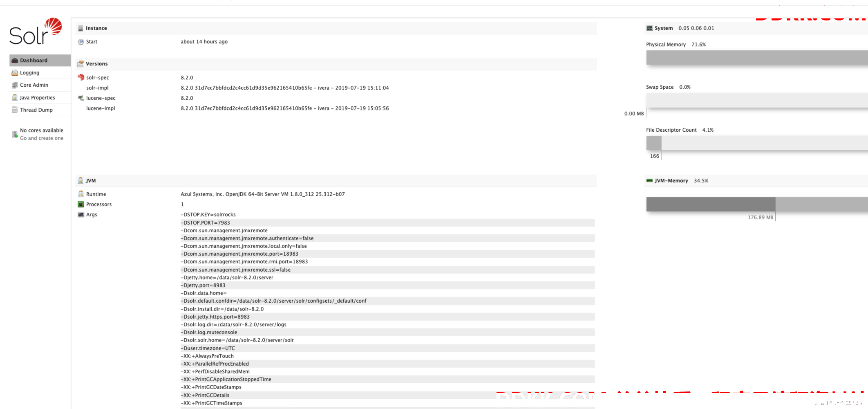The height and width of the screenshot is (409, 868).
Task: Select the solr-impl version string
Action: pos(285,88)
